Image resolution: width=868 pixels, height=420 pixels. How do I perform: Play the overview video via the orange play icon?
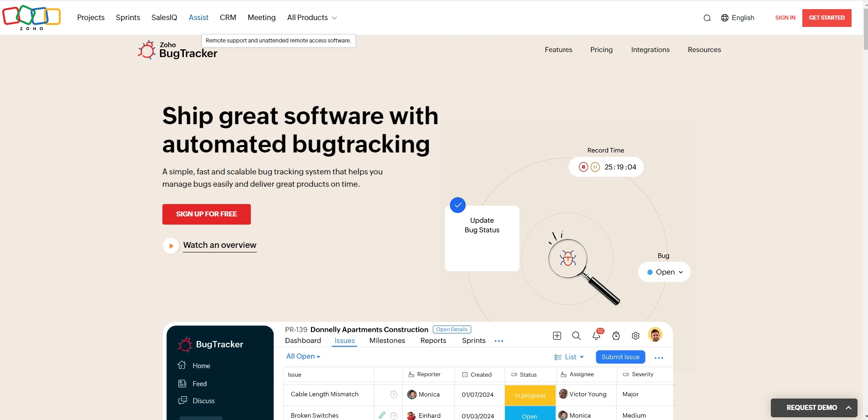[171, 246]
